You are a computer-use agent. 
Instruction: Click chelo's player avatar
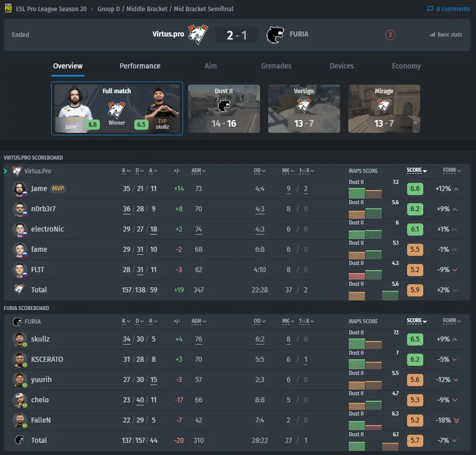coord(20,400)
